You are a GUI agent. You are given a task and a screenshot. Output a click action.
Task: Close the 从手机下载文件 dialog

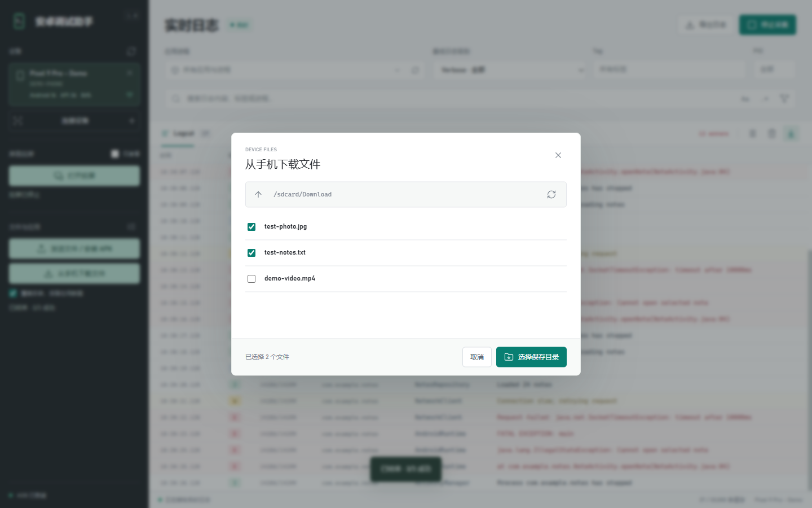[x=558, y=155]
